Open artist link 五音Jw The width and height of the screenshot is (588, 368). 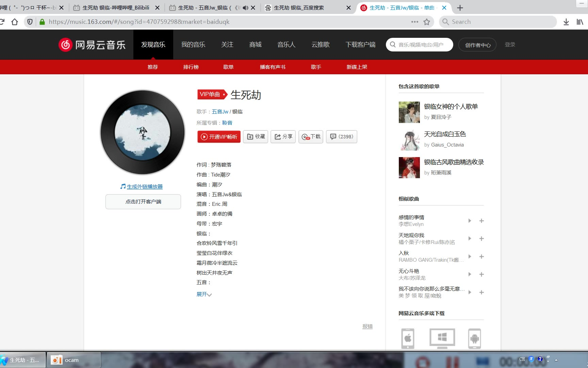tap(220, 112)
